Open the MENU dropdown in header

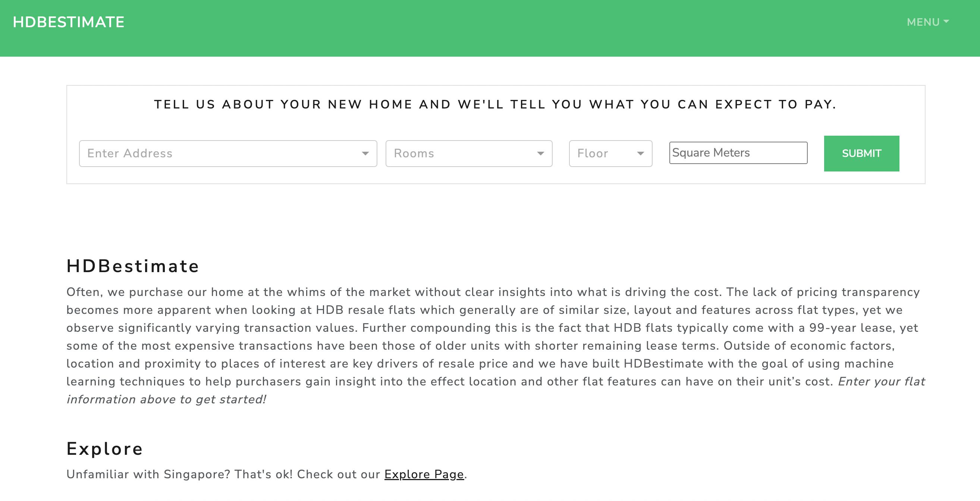923,22
